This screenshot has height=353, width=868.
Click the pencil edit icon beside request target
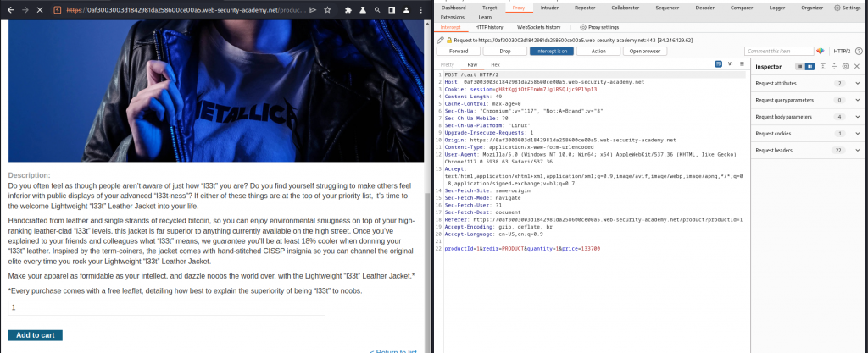(440, 40)
